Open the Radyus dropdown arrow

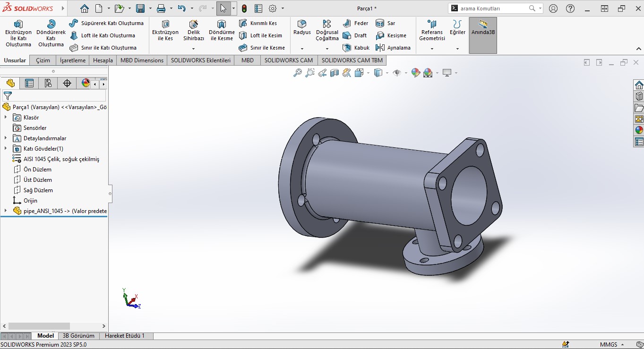click(302, 49)
